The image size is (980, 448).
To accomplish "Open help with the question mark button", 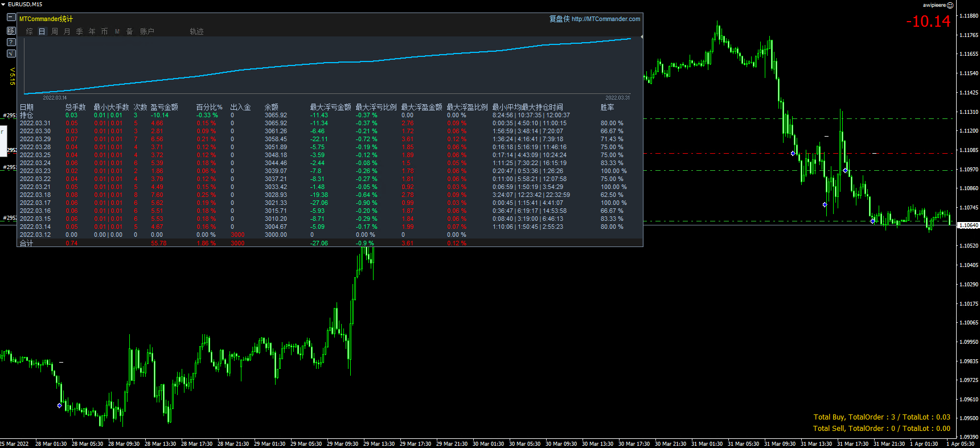I will (x=11, y=42).
